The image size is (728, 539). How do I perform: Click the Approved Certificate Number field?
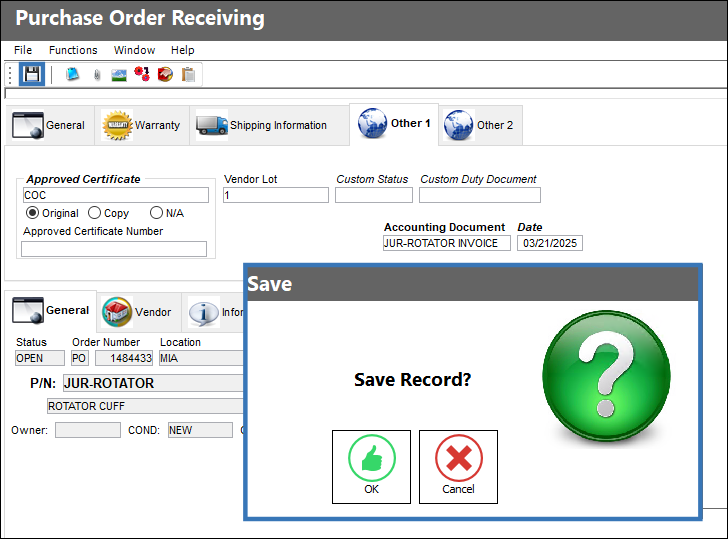pos(114,249)
